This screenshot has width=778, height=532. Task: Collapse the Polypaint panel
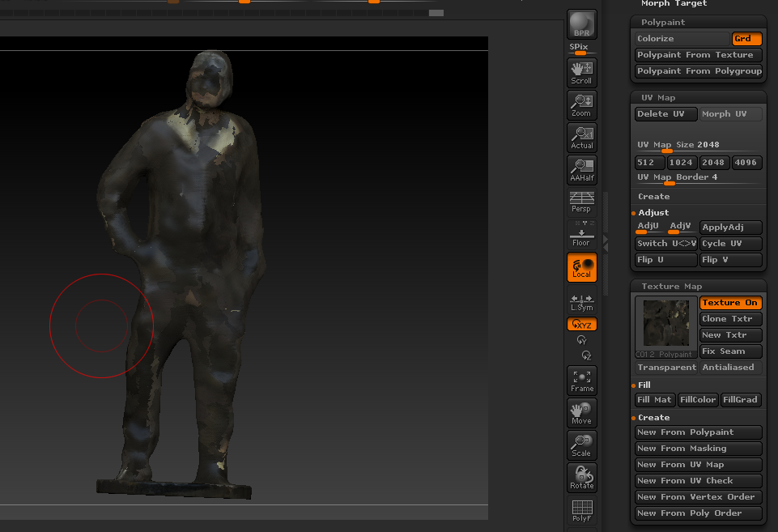pyautogui.click(x=698, y=22)
